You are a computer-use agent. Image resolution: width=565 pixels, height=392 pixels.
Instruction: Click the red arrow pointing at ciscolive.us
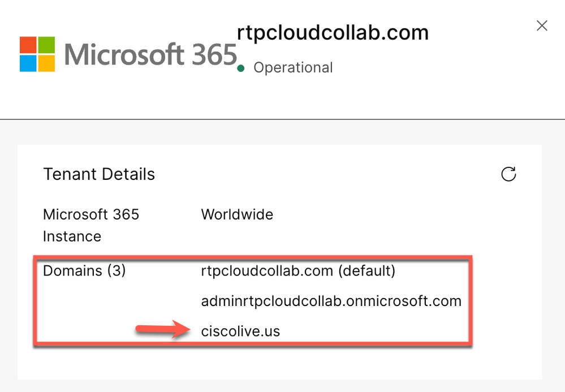point(163,329)
